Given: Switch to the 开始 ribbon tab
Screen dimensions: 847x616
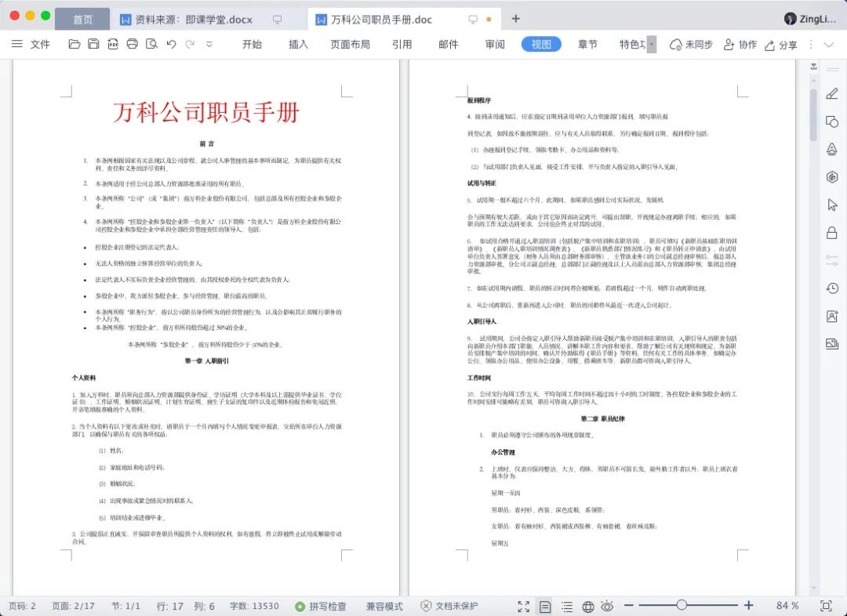Looking at the screenshot, I should 252,44.
